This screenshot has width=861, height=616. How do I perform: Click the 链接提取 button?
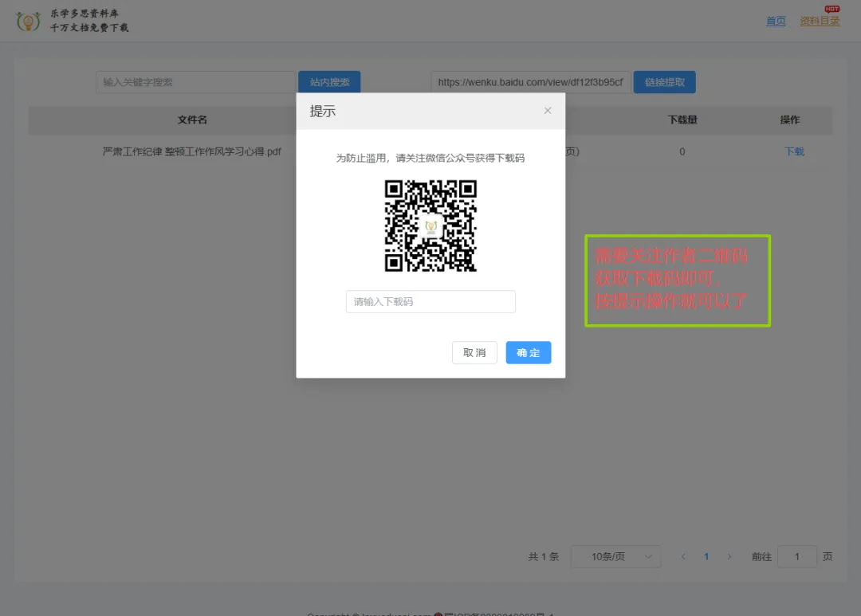click(x=664, y=82)
